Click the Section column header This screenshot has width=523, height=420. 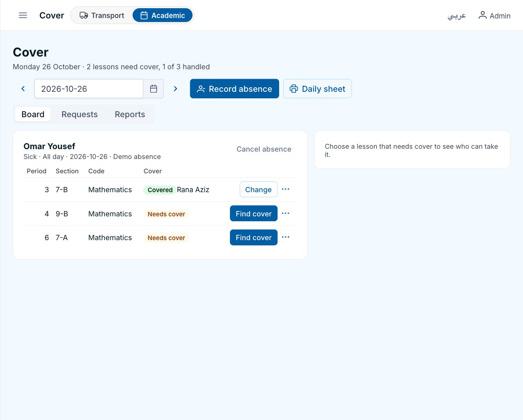[x=67, y=171]
